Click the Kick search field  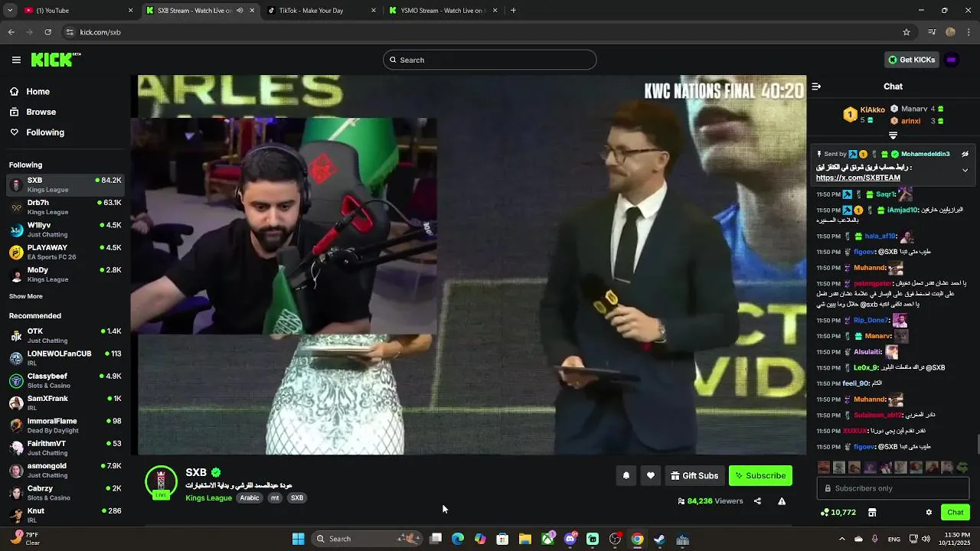pos(490,60)
